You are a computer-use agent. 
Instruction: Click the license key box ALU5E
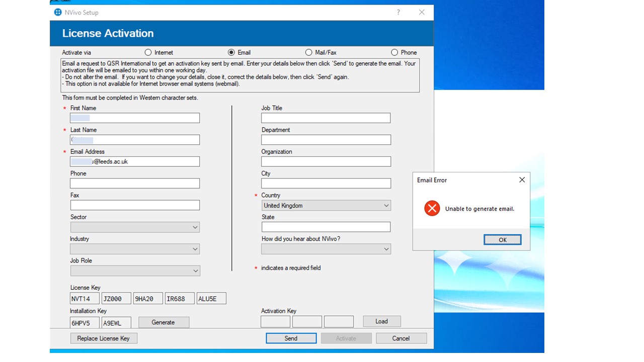click(x=211, y=299)
